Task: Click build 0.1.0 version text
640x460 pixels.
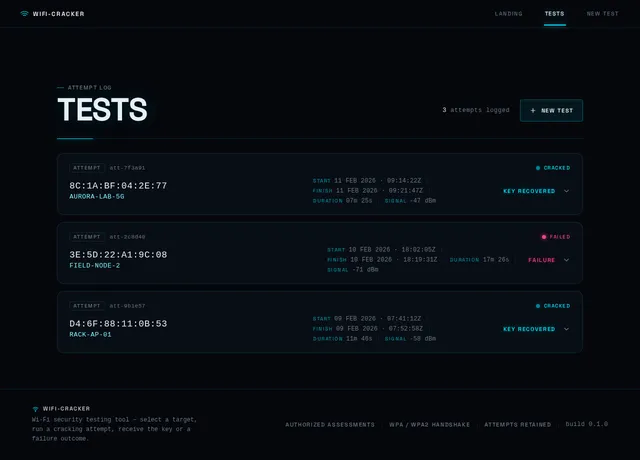Action: point(587,424)
